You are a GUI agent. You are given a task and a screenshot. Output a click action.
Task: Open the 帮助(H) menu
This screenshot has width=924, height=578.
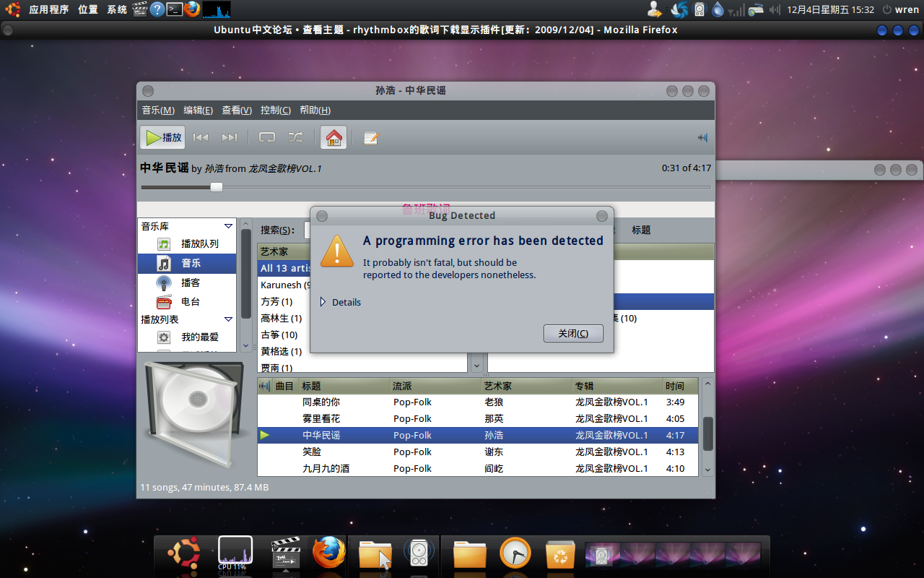(x=315, y=110)
